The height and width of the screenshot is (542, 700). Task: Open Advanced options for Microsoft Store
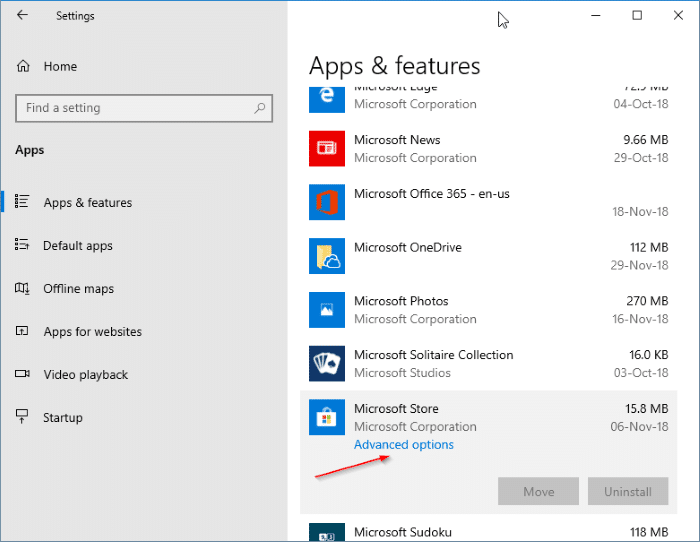pos(404,445)
